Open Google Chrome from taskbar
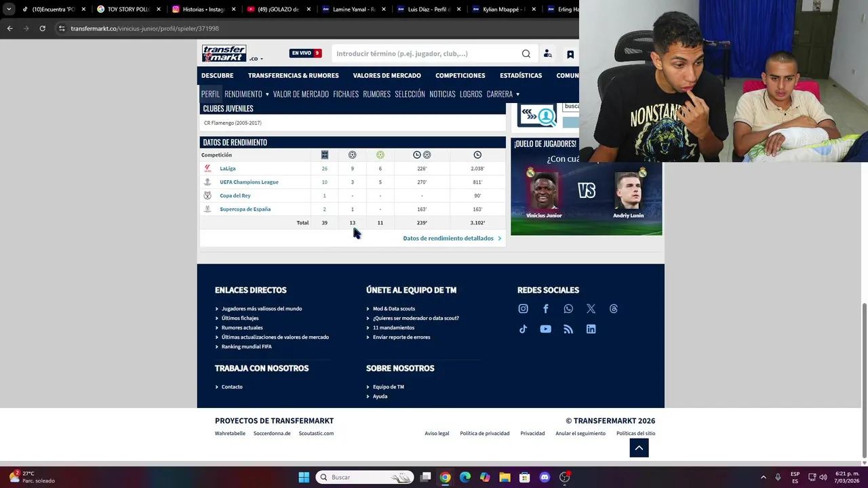Viewport: 868px width, 488px height. click(x=445, y=477)
